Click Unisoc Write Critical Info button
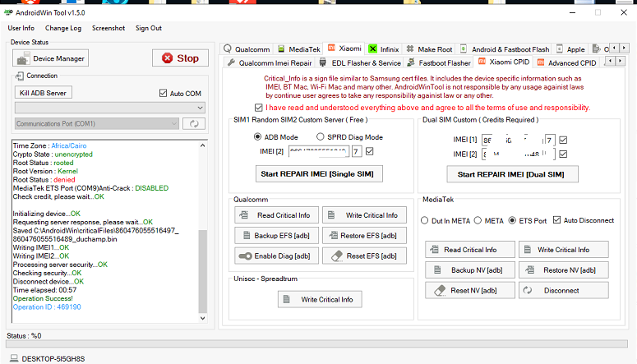The image size is (637, 364). pos(320,299)
